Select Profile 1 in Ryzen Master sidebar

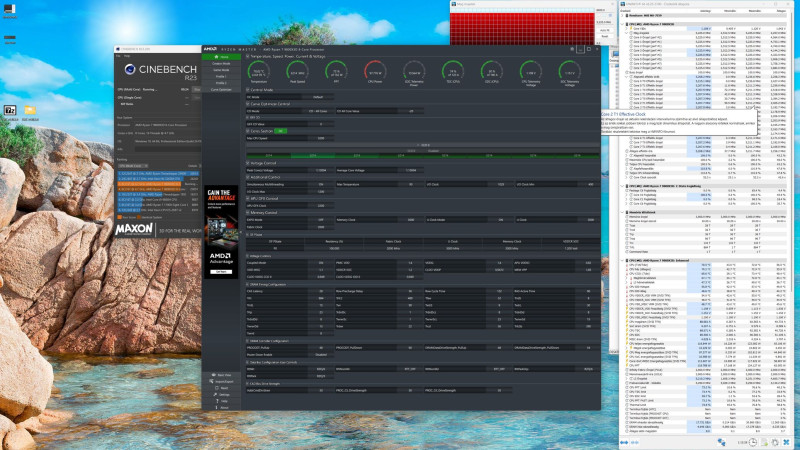[x=221, y=77]
